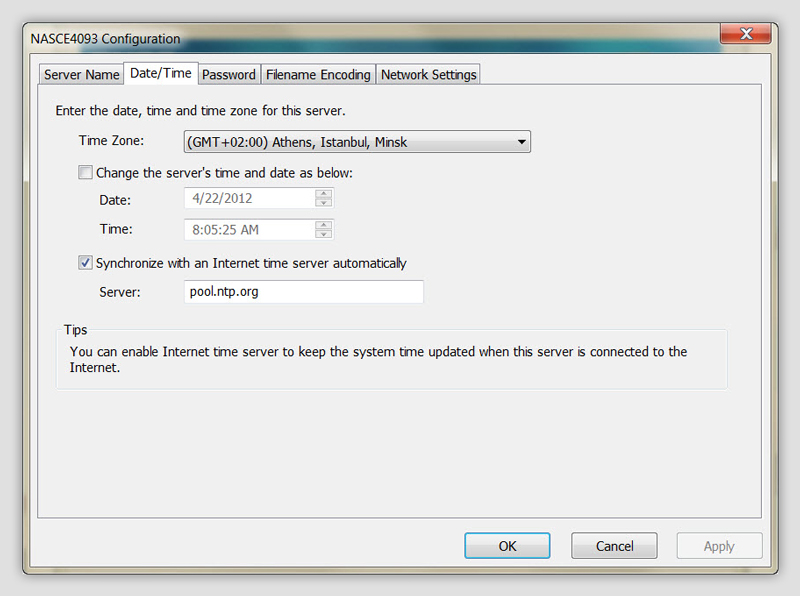800x596 pixels.
Task: Increase the time with its up arrow
Action: [323, 225]
